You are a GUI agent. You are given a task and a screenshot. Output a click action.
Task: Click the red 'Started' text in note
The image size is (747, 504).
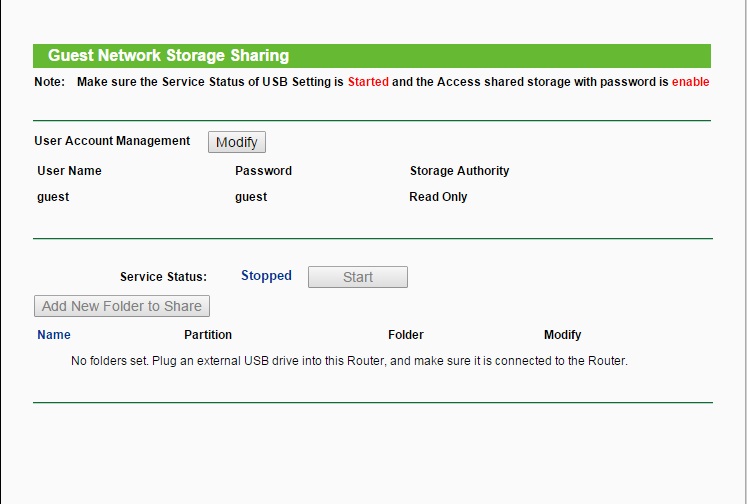click(368, 82)
